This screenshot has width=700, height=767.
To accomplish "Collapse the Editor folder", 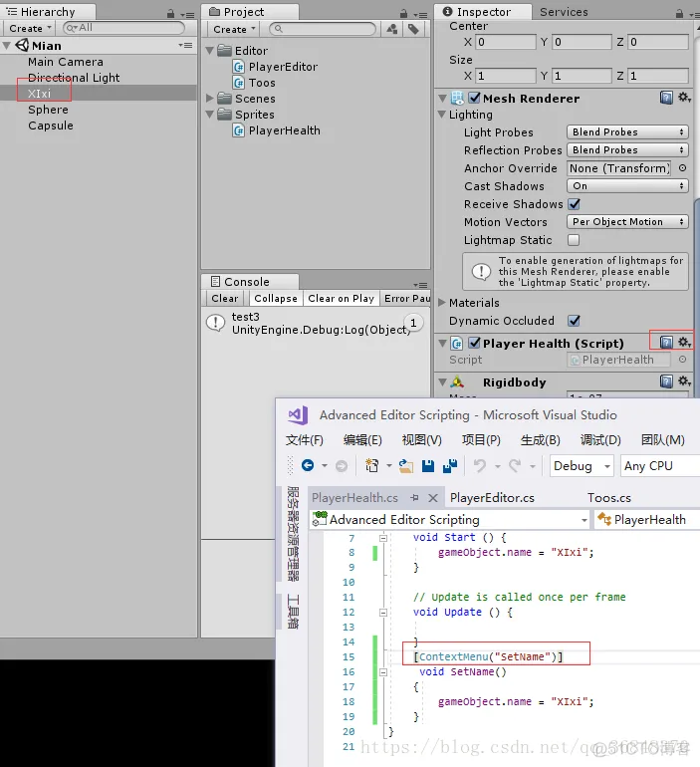I will [x=210, y=51].
